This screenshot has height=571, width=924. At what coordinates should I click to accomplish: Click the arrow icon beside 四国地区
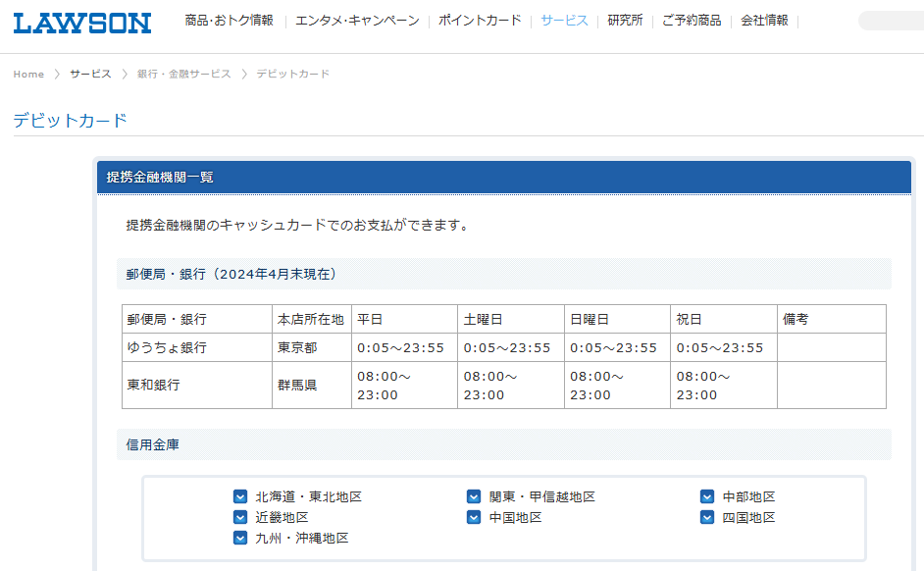click(707, 517)
